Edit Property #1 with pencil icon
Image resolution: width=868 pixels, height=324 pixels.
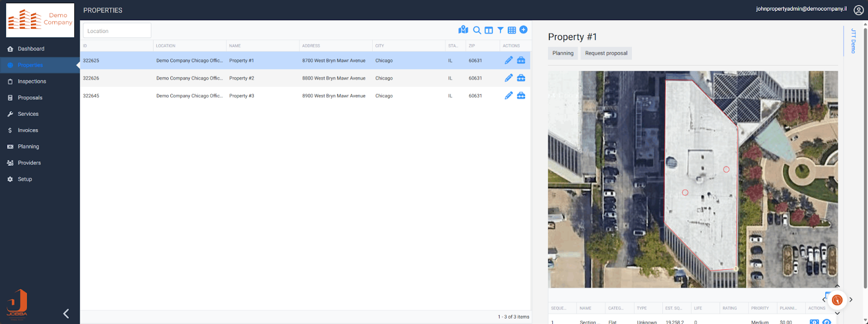pos(508,61)
